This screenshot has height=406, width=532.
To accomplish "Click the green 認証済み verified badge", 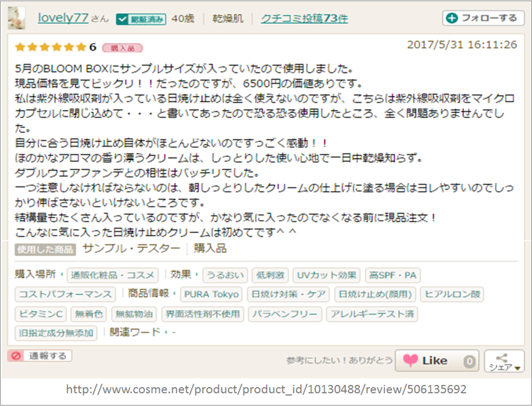I will (x=141, y=19).
